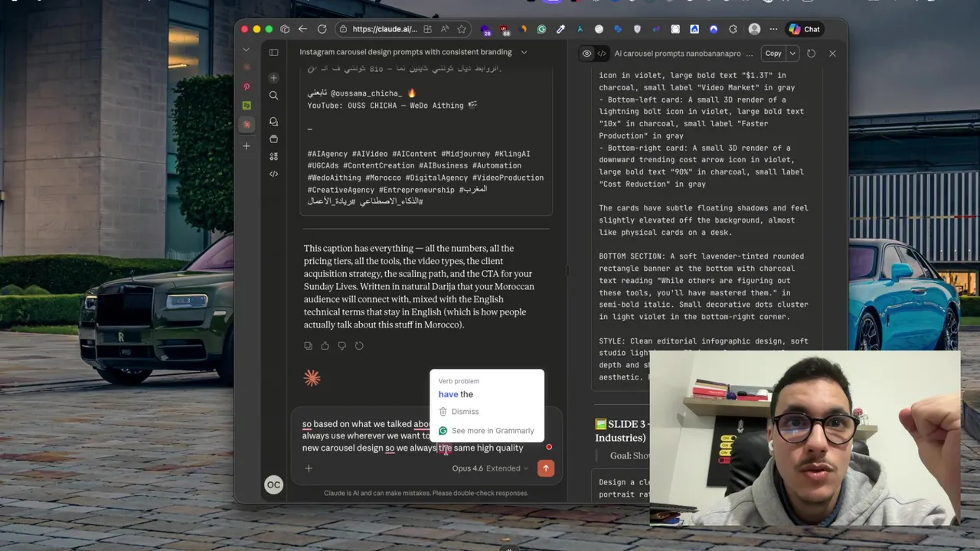Click 'BOTTOM SECTION' paragraph in artifact
This screenshot has height=551, width=980.
(x=699, y=286)
